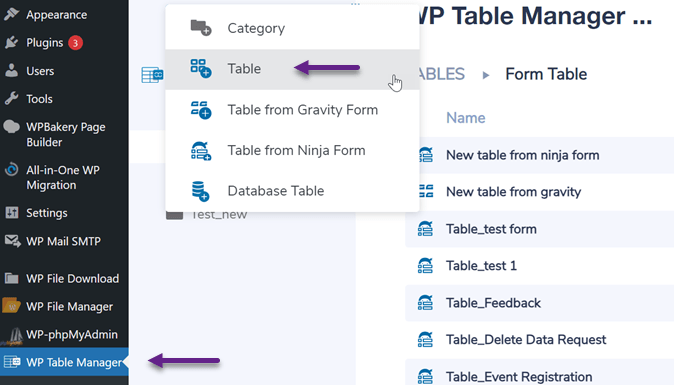Click the All-in-One WP Migration icon
The width and height of the screenshot is (674, 386).
click(x=12, y=170)
